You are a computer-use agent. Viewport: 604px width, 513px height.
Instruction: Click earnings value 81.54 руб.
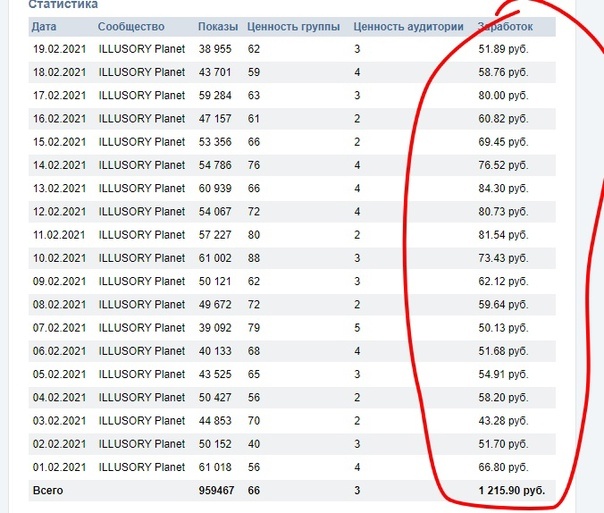[x=503, y=235]
